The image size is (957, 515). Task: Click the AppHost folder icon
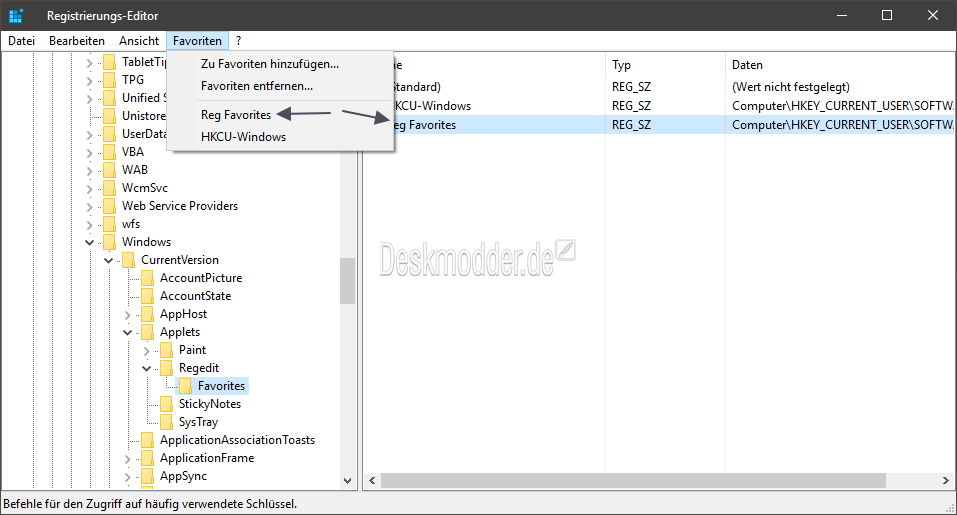(x=147, y=314)
